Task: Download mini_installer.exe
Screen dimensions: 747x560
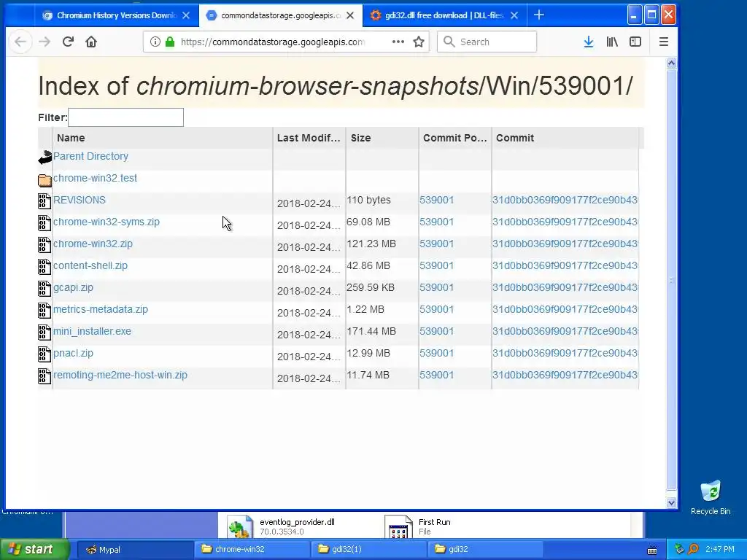Action: [x=92, y=332]
